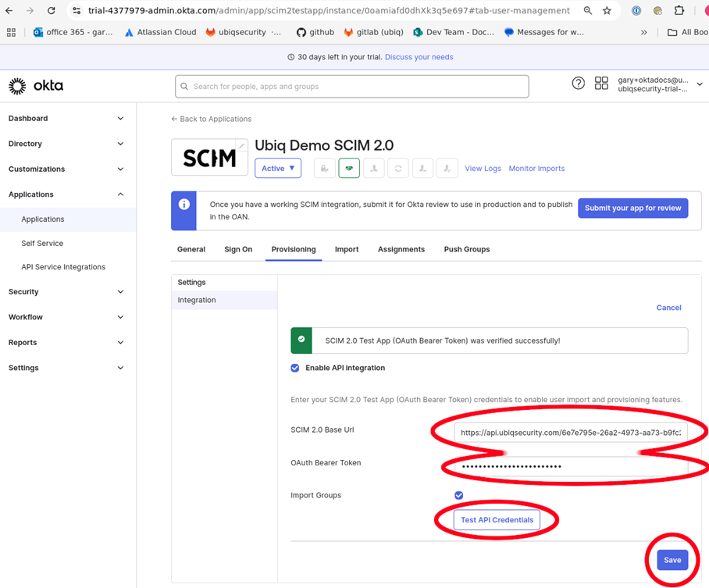Click the circular sync arrows status icon
The height and width of the screenshot is (588, 709).
click(398, 168)
